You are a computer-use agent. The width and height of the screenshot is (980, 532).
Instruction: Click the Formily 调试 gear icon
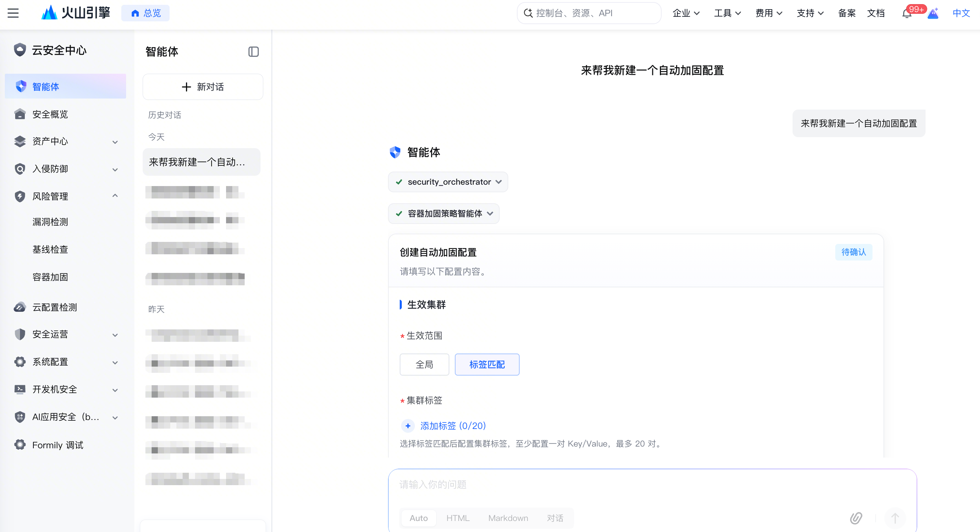(x=20, y=444)
